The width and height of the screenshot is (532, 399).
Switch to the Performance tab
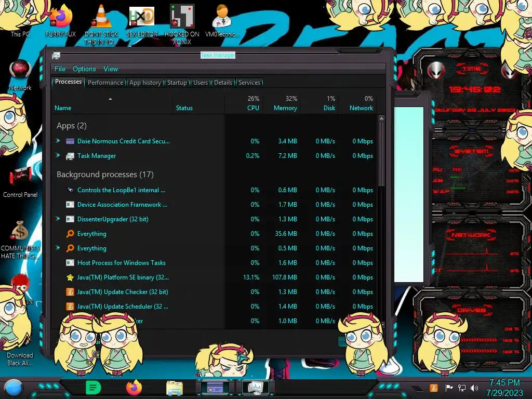point(105,83)
